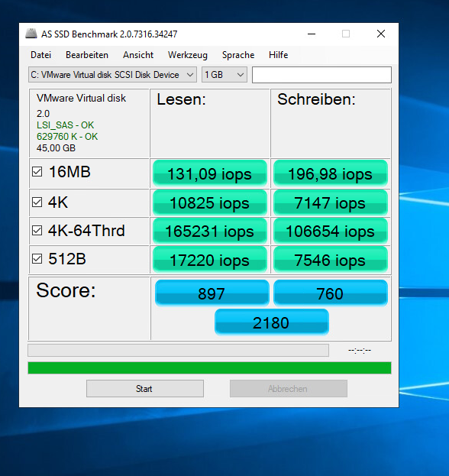
Task: Click the 2.0 firmware version text
Action: (x=43, y=114)
